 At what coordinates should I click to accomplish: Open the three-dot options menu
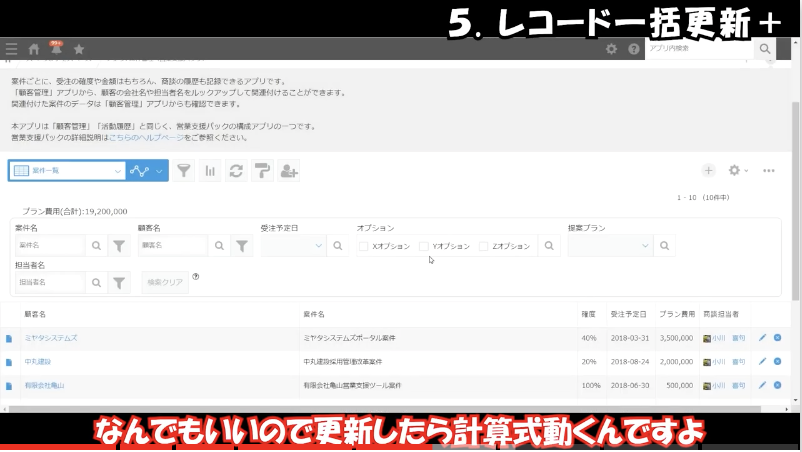coord(769,171)
